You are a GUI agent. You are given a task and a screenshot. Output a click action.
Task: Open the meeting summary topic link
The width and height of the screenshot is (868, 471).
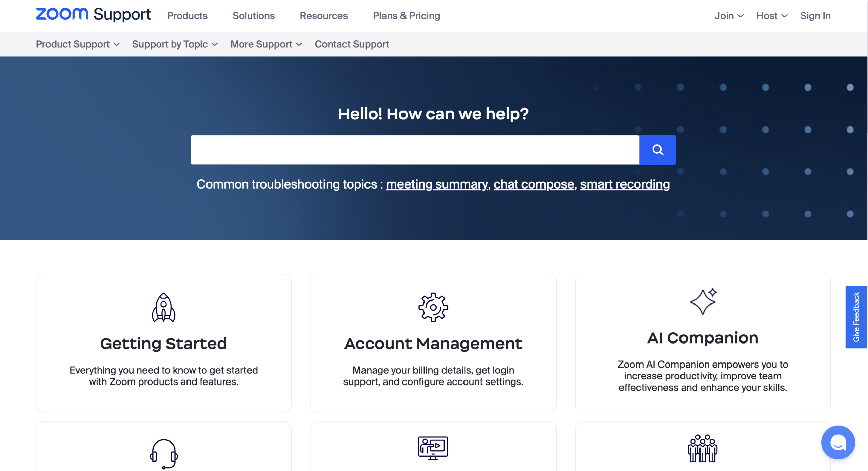437,184
